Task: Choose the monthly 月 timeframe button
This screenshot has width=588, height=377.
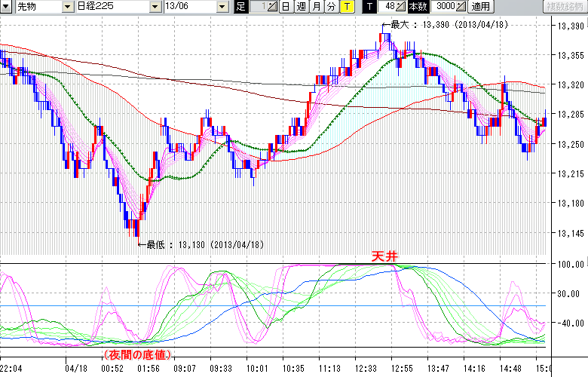Action: click(316, 7)
